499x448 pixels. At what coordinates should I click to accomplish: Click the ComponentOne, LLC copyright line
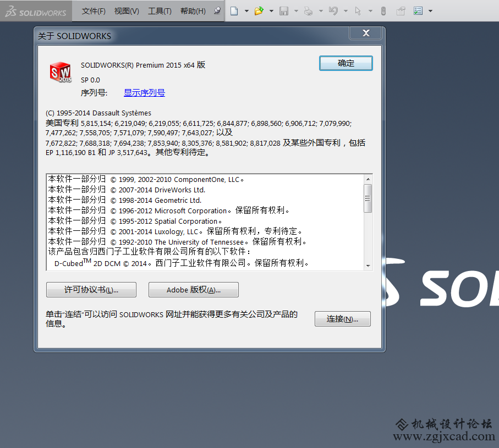[x=146, y=179]
